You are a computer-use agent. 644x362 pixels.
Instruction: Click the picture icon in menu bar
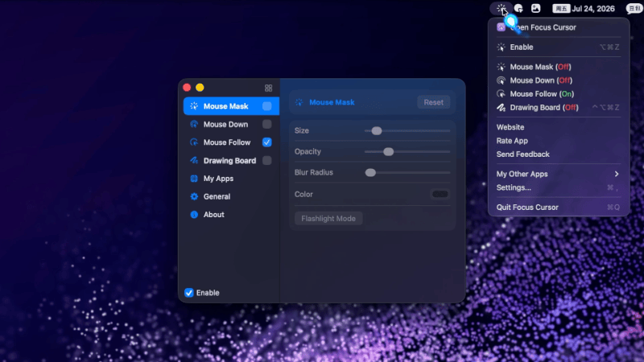point(535,8)
